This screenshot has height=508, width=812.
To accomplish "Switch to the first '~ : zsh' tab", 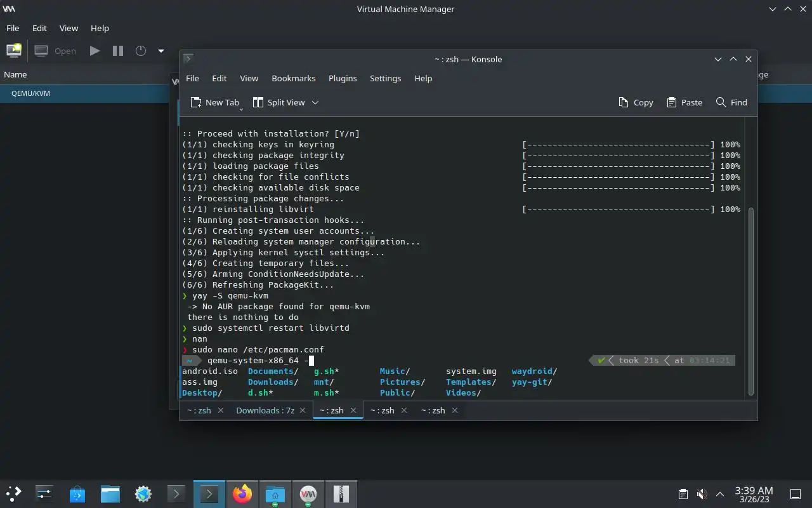I will click(x=199, y=410).
